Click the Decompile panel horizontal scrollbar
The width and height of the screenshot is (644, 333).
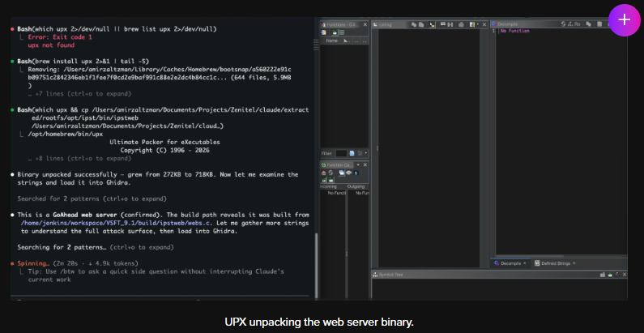coord(530,256)
